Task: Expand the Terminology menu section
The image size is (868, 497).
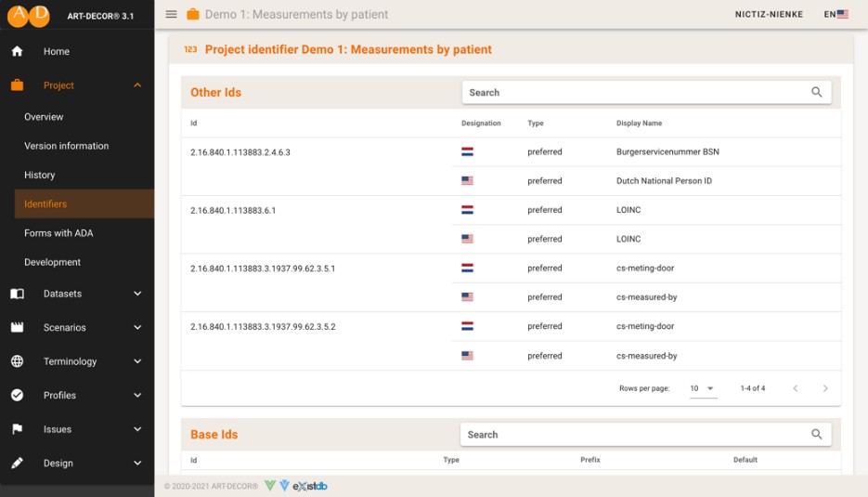Action: pyautogui.click(x=137, y=361)
